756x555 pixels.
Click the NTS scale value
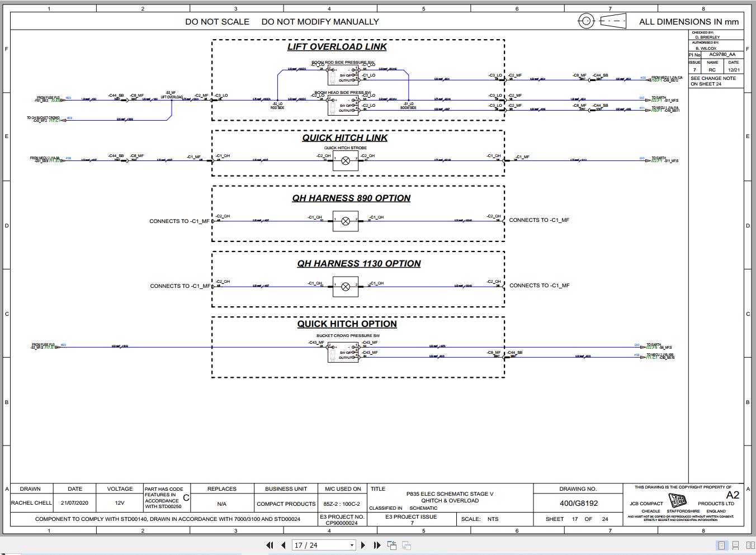(x=493, y=519)
